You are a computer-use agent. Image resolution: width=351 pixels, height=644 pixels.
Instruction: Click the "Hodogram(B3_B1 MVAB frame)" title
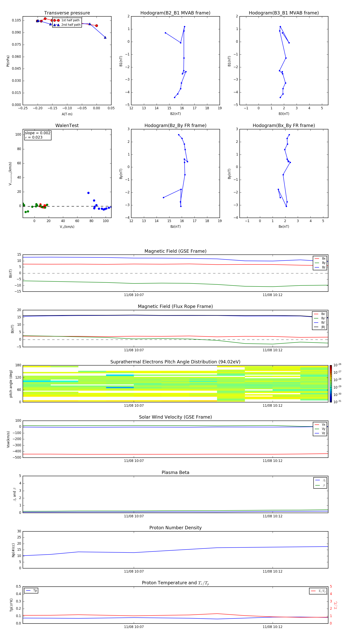(284, 13)
